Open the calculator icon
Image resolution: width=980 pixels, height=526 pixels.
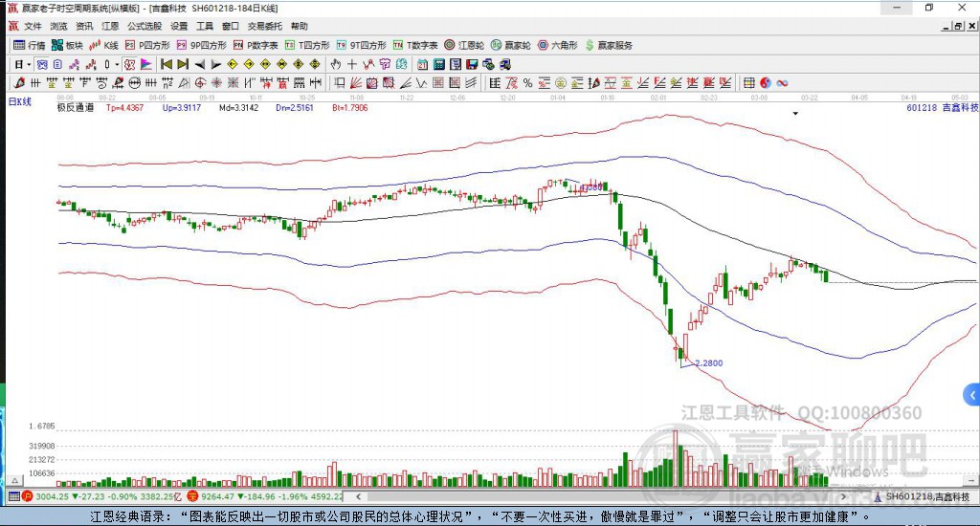coord(438,64)
